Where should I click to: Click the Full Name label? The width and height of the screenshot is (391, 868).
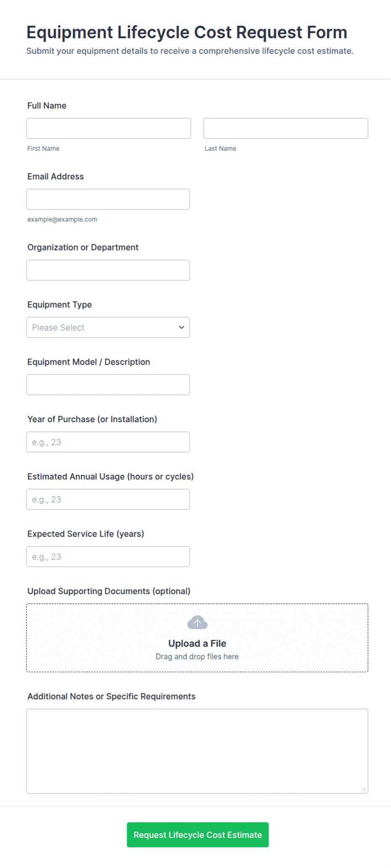(47, 105)
